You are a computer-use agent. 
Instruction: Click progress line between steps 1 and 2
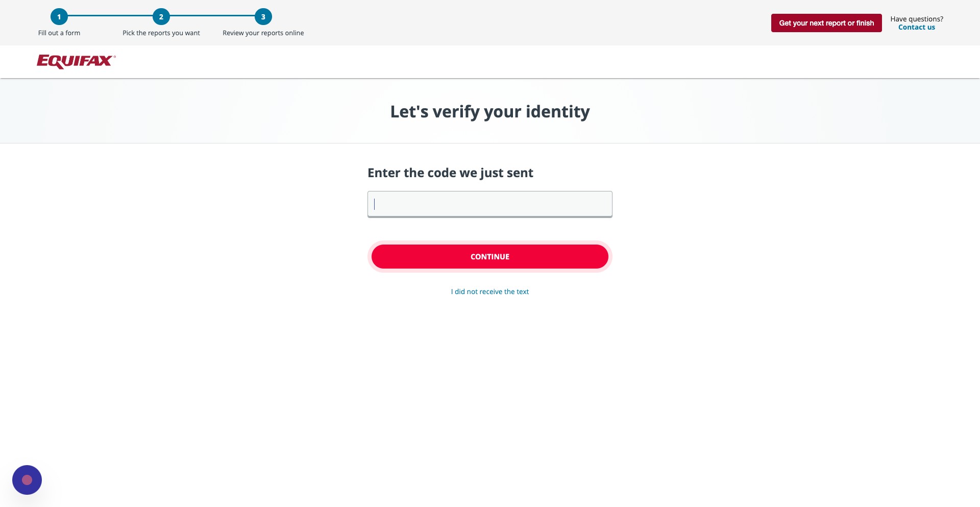point(110,16)
